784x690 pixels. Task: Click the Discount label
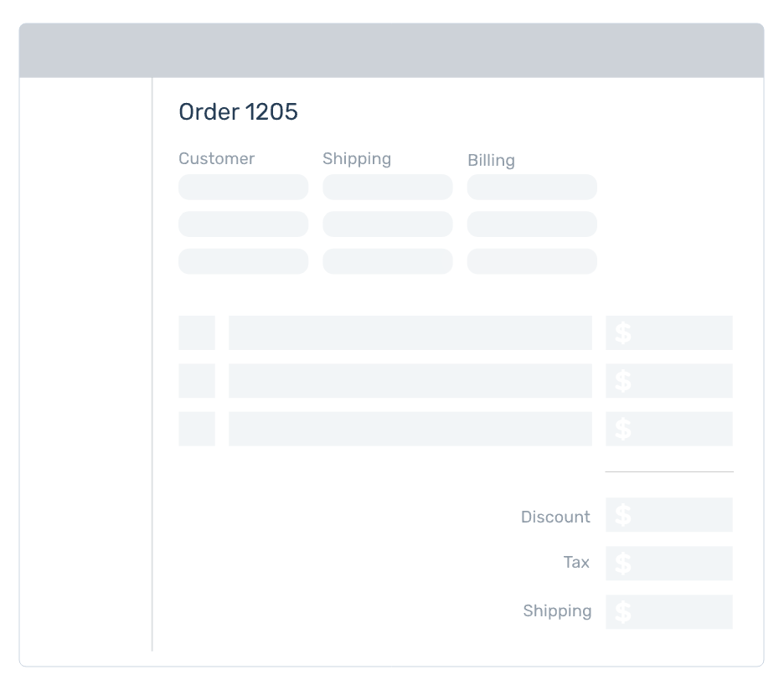(x=555, y=517)
